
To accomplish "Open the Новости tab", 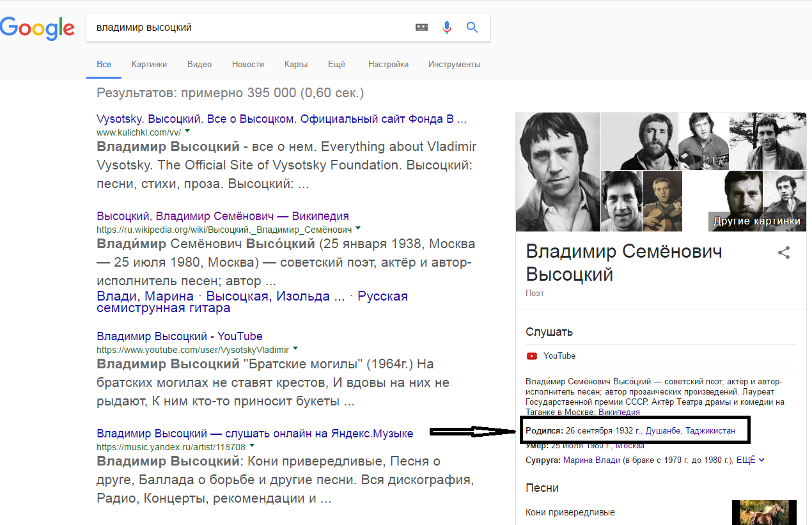I will click(248, 64).
